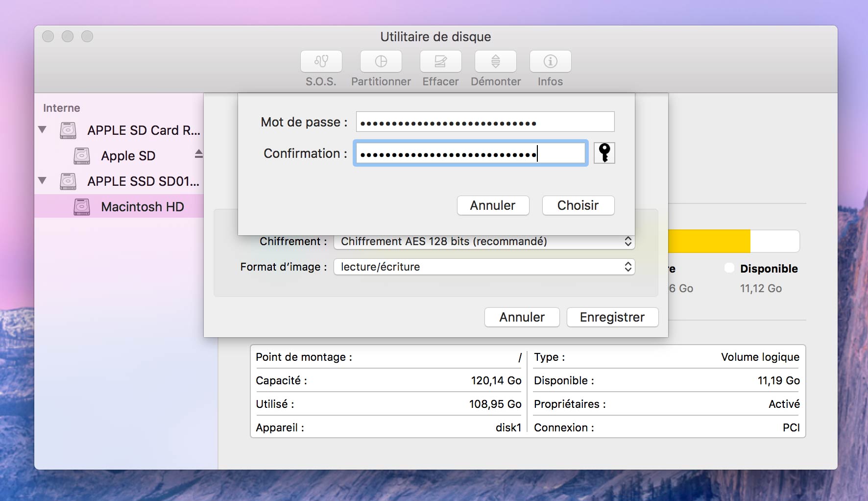Click the APPLE SSD disk icon
This screenshot has width=868, height=501.
pos(68,181)
